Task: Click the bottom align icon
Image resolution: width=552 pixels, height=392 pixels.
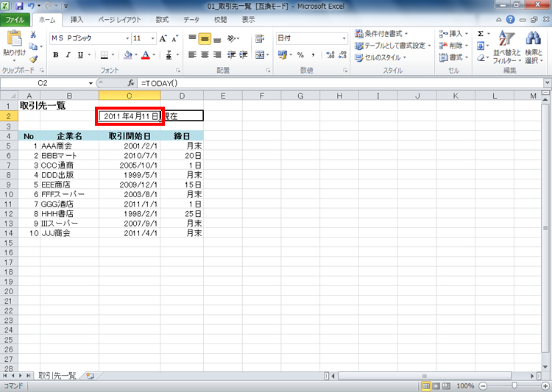Action: 218,39
